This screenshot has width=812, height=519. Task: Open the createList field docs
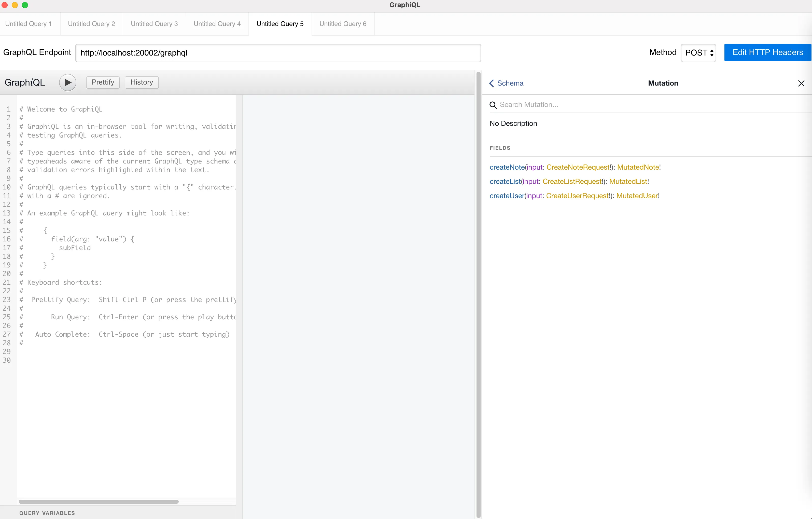505,181
